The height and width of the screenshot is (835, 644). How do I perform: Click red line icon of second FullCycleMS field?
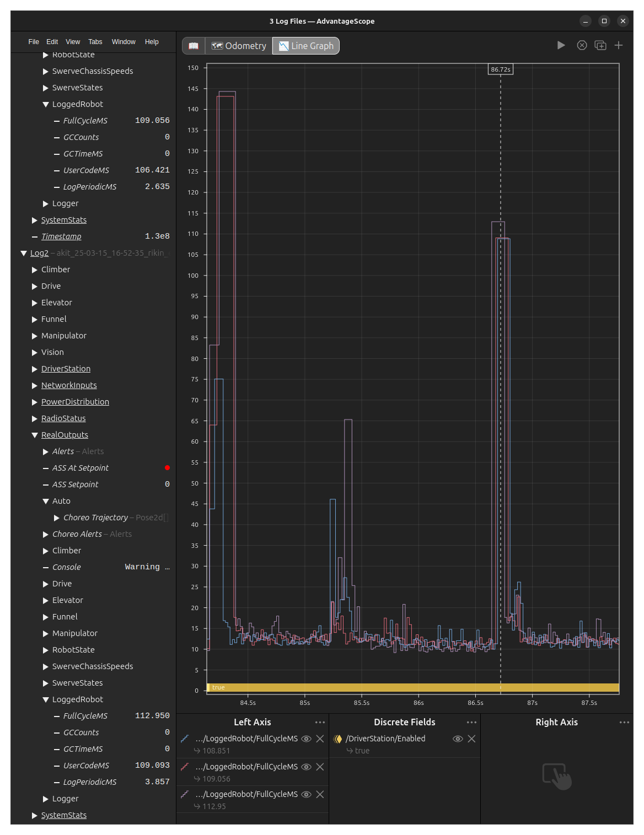click(185, 767)
